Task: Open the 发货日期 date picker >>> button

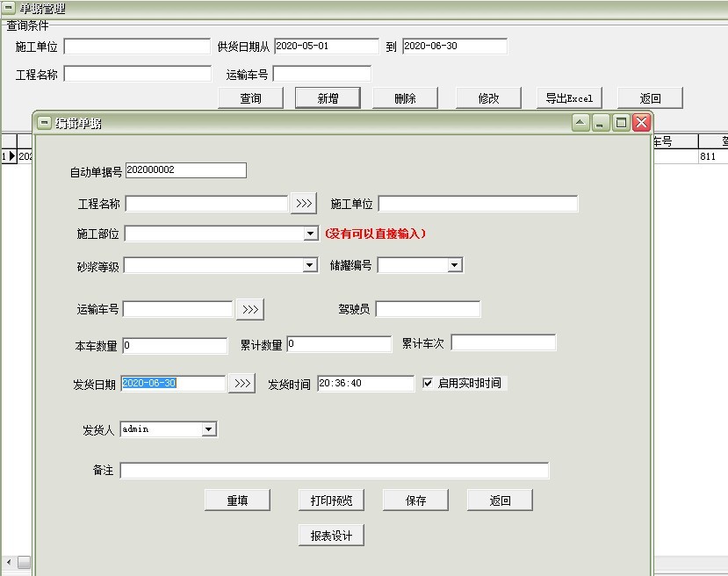Action: tap(241, 383)
